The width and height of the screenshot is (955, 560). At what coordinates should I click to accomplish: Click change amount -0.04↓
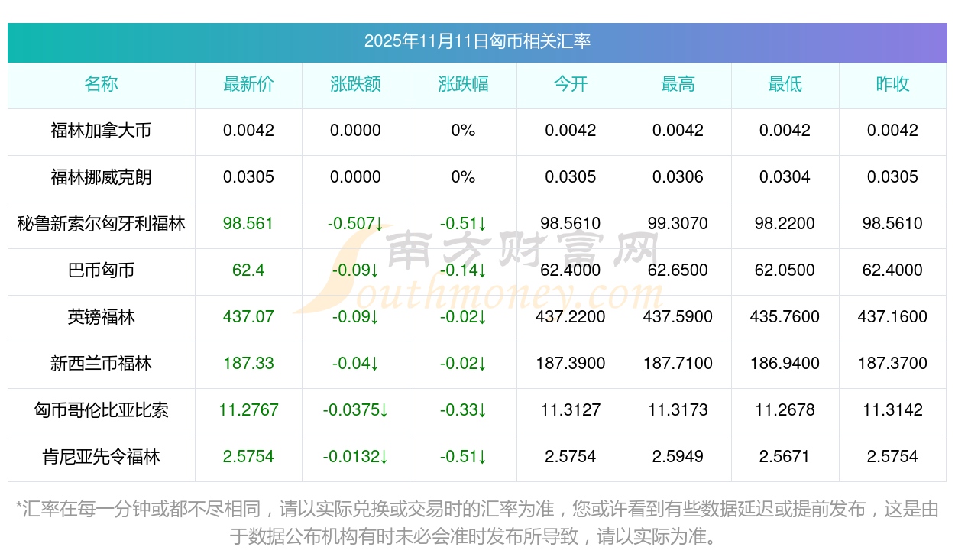[x=355, y=364]
